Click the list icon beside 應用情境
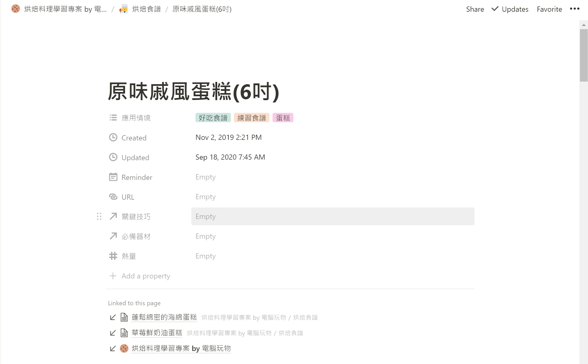This screenshot has width=588, height=364. point(113,118)
